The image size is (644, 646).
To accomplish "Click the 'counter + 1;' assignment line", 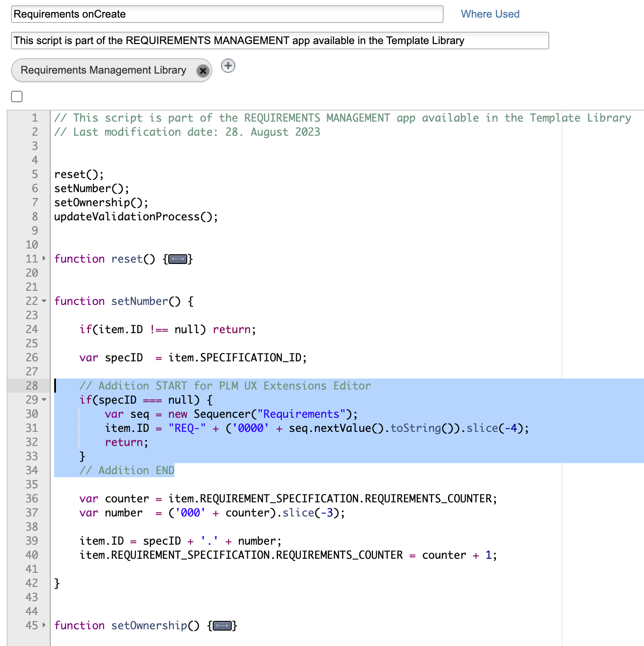I will [288, 555].
